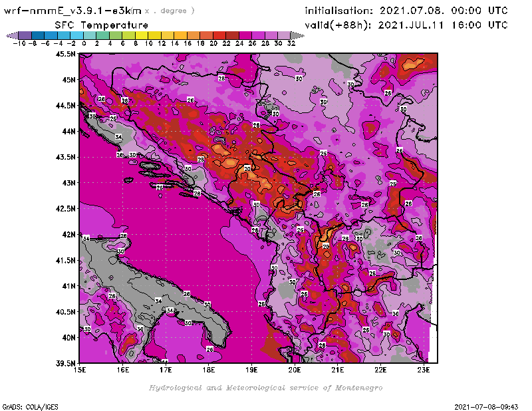Click the '20E' longitude label

click(x=295, y=370)
